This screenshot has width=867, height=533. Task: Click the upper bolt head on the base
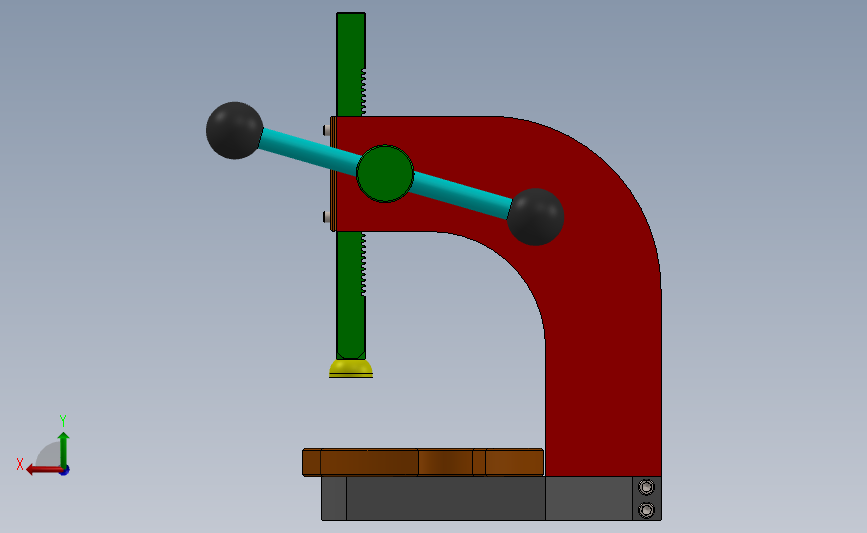pos(646,487)
